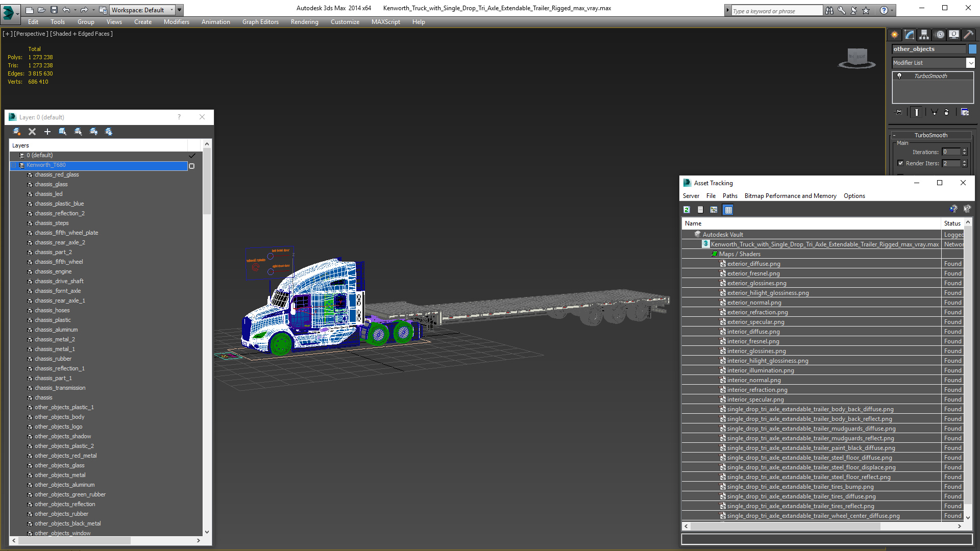980x551 pixels.
Task: Switch Asset Tracking to table view
Action: coord(728,210)
